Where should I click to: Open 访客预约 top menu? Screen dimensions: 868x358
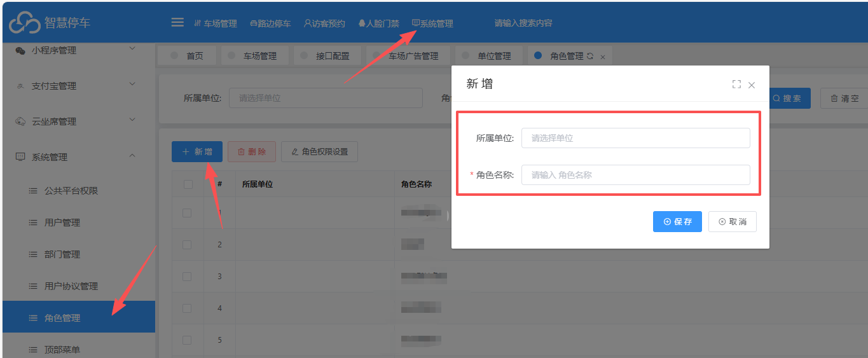point(324,24)
